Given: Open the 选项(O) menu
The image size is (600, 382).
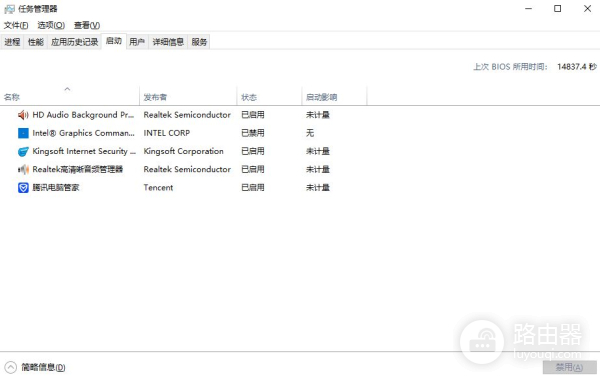Looking at the screenshot, I should (51, 25).
